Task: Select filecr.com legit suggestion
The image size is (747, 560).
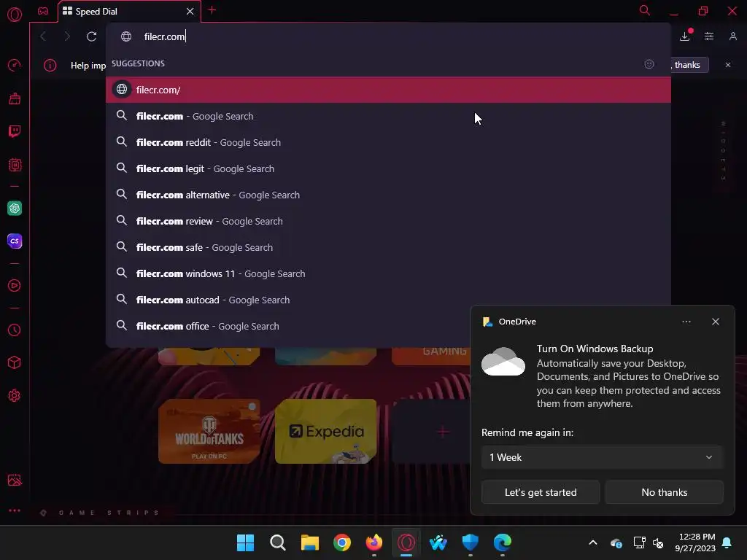Action: pos(388,168)
